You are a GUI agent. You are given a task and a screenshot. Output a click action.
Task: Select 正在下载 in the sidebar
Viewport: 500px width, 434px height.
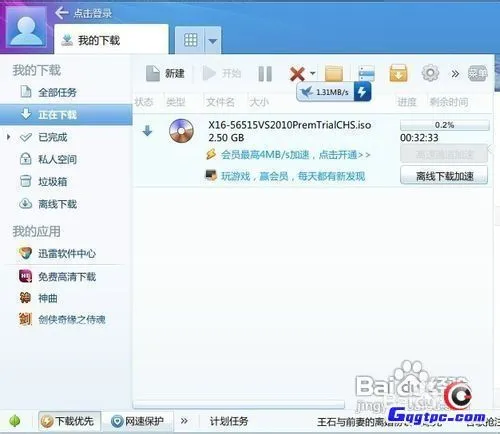click(x=66, y=115)
